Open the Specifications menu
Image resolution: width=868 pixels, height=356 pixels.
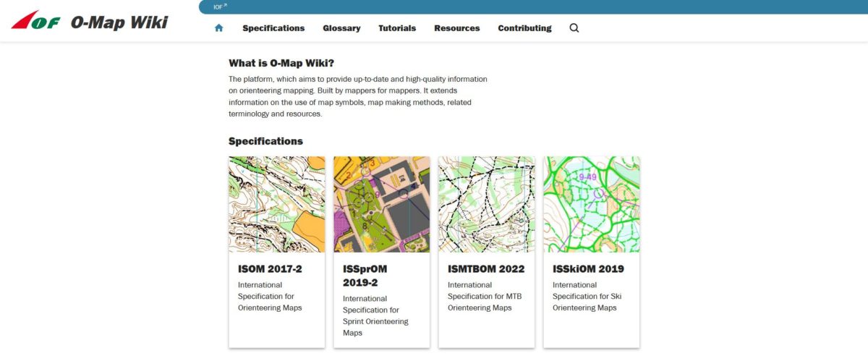point(273,28)
